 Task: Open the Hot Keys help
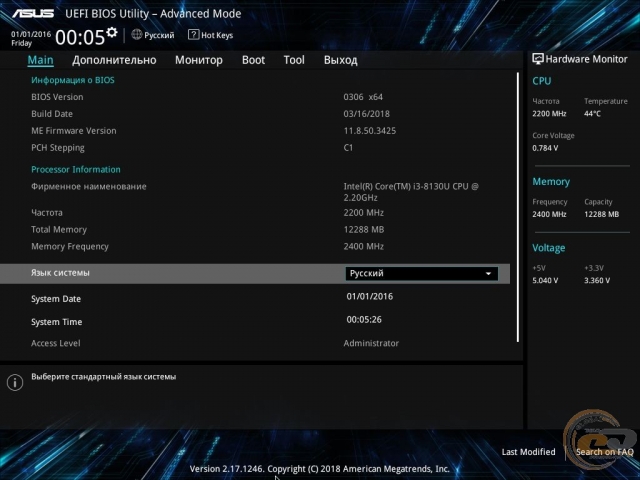211,35
